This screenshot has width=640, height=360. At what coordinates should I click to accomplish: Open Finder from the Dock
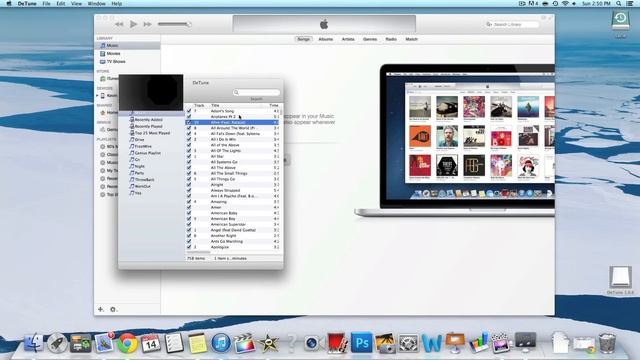point(34,342)
